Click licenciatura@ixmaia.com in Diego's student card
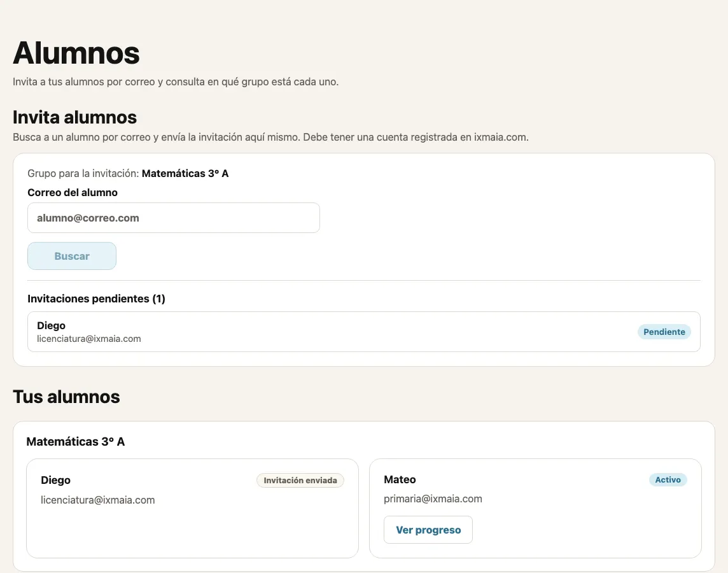The image size is (728, 573). (x=98, y=500)
